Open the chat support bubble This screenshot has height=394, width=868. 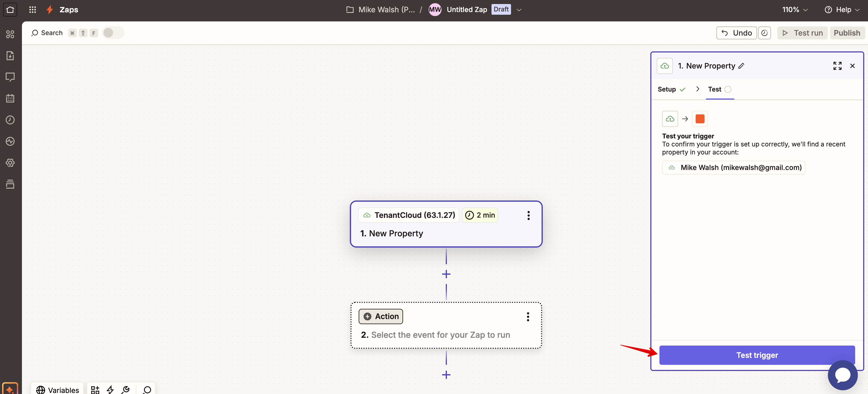[842, 375]
